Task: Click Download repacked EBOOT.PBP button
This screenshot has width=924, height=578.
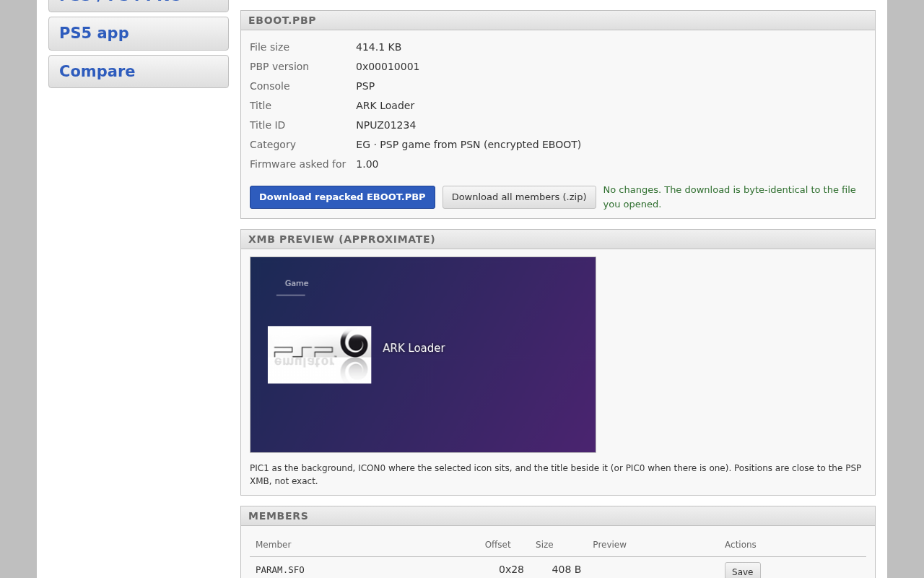Action: point(342,197)
